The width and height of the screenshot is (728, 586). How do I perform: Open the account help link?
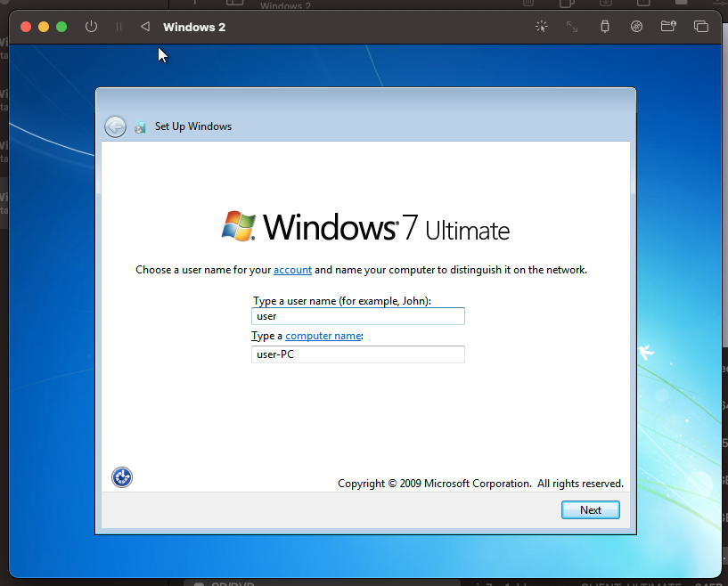click(292, 270)
